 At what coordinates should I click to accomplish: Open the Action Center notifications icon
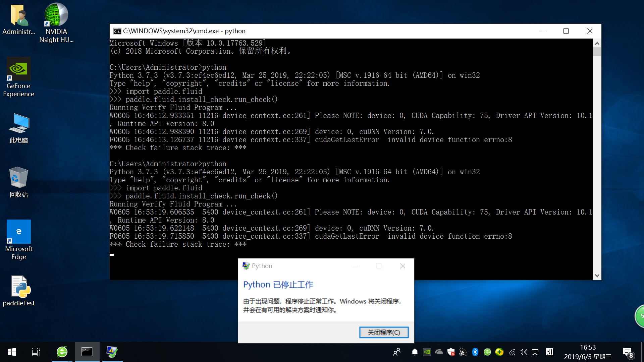pos(628,353)
